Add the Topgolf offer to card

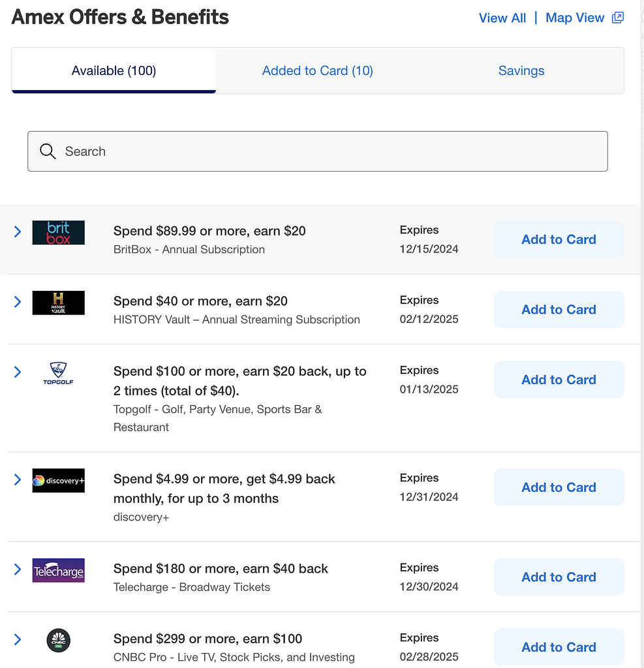pyautogui.click(x=559, y=380)
